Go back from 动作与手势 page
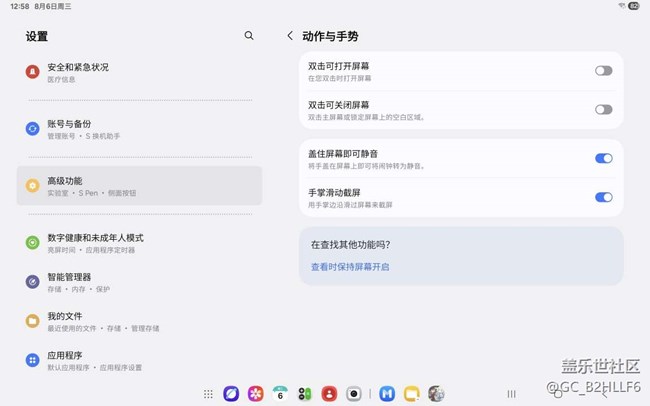The width and height of the screenshot is (650, 406). pyautogui.click(x=290, y=36)
